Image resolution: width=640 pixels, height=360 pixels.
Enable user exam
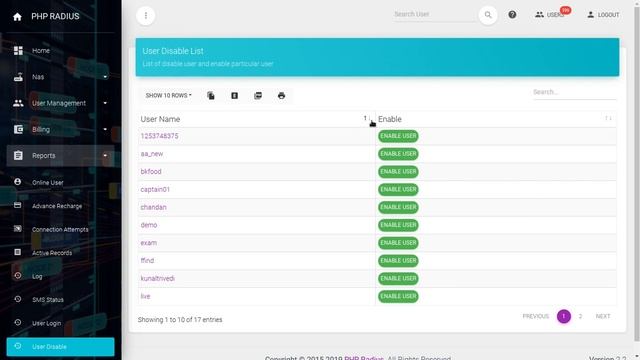[398, 243]
